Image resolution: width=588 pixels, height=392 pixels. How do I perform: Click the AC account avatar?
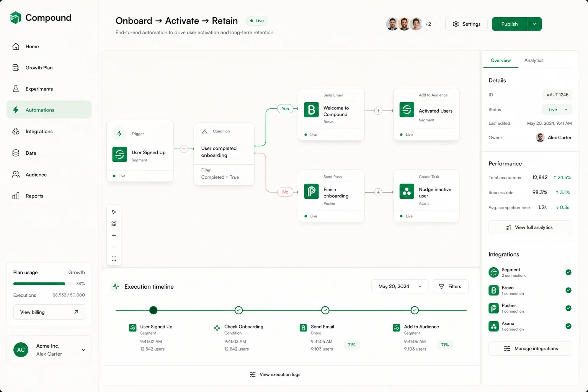[x=21, y=350]
